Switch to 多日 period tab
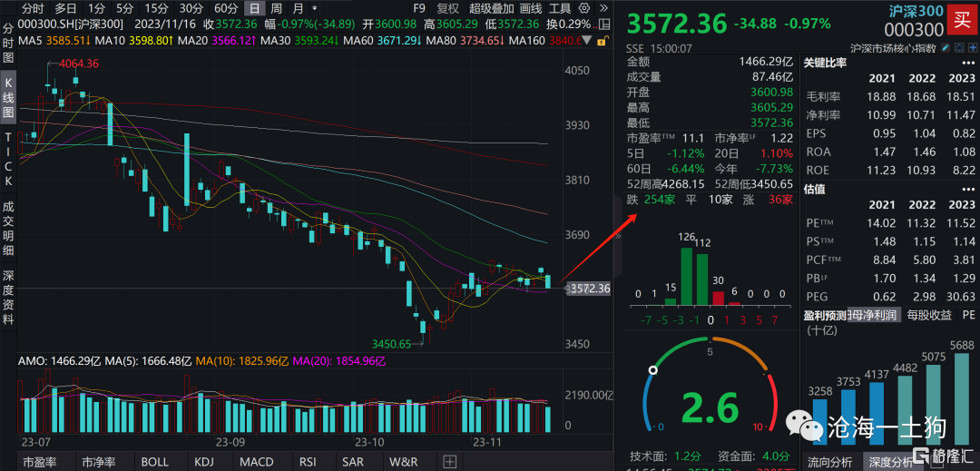The height and width of the screenshot is (471, 980). point(65,8)
